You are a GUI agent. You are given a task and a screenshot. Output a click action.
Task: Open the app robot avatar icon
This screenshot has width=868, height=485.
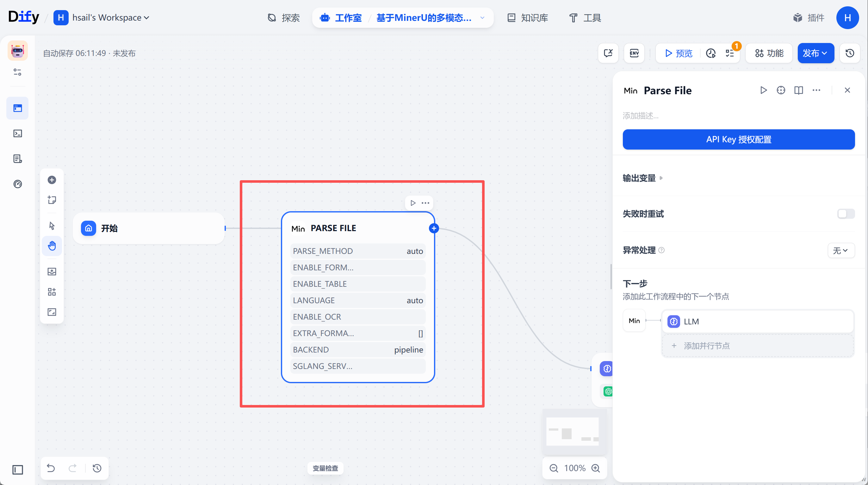pos(17,51)
